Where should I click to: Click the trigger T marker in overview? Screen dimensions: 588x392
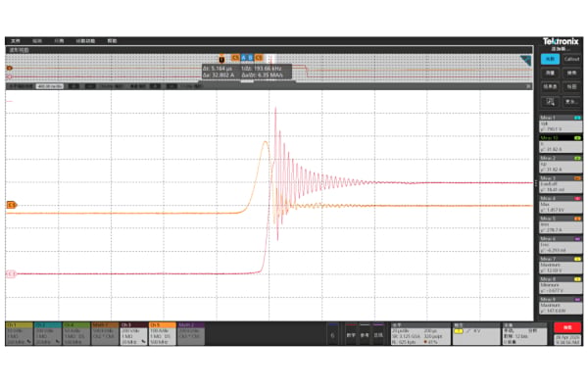point(221,59)
